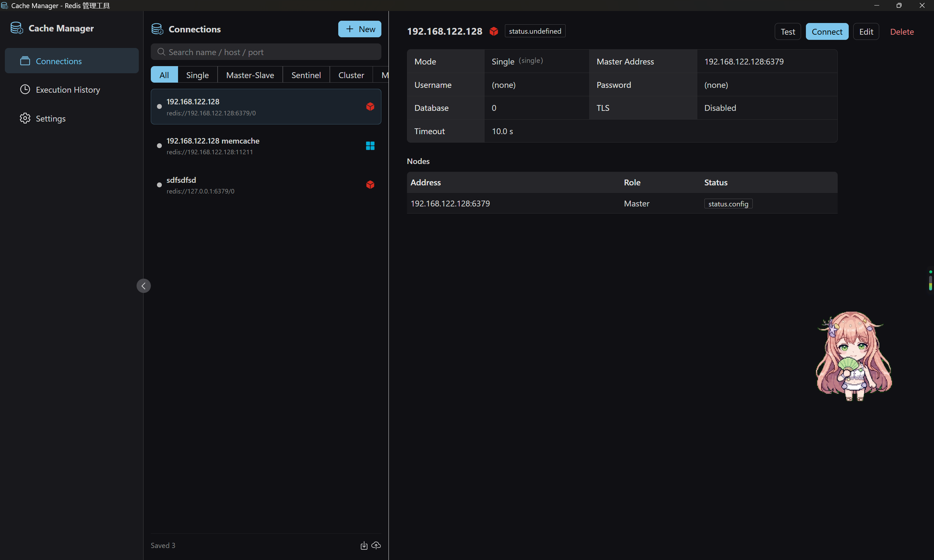
Task: Click the Timeout value 10.0 s
Action: 502,131
